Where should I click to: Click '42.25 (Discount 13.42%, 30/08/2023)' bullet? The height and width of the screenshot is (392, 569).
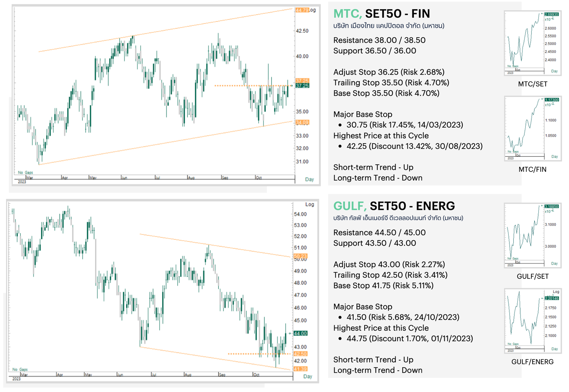coord(414,146)
